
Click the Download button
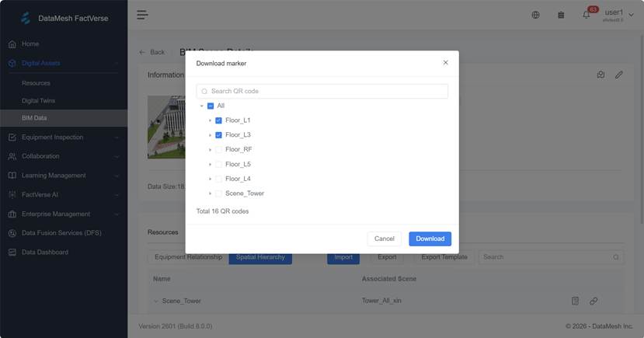(x=430, y=239)
